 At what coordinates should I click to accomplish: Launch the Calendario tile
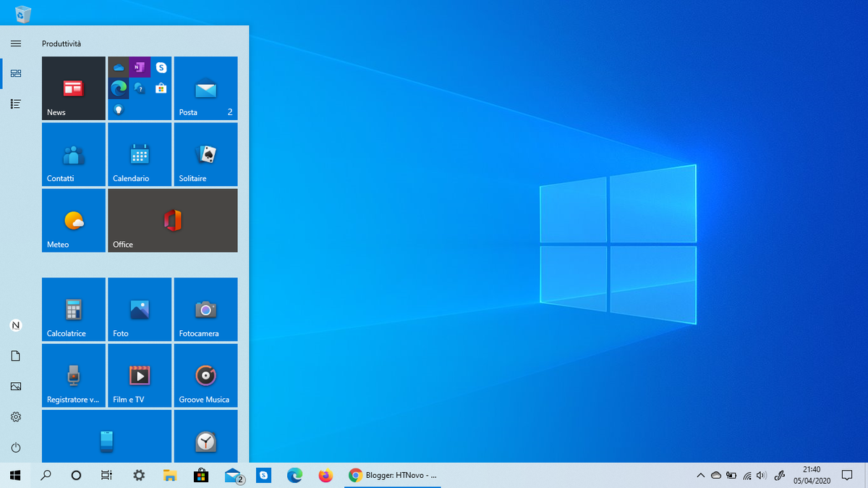point(140,154)
